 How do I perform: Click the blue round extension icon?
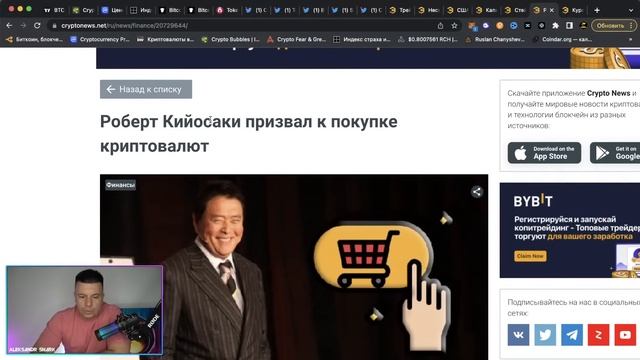(x=513, y=25)
